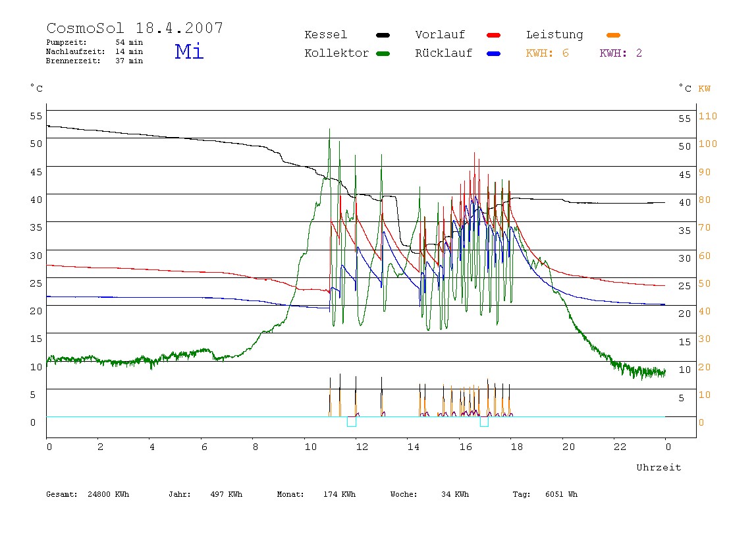This screenshot has height=535, width=756.
Task: Click the blue Rücklauf legend swatch
Action: pos(493,53)
